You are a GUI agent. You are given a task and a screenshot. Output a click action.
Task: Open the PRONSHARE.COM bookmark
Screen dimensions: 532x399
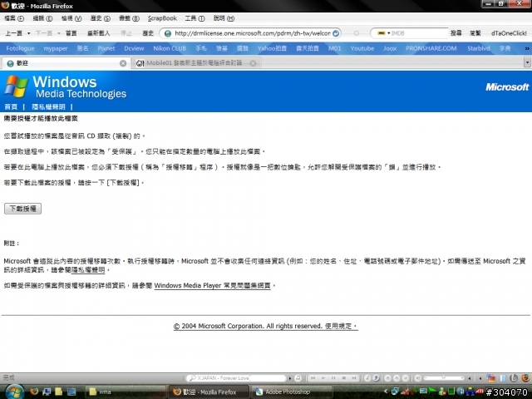431,48
